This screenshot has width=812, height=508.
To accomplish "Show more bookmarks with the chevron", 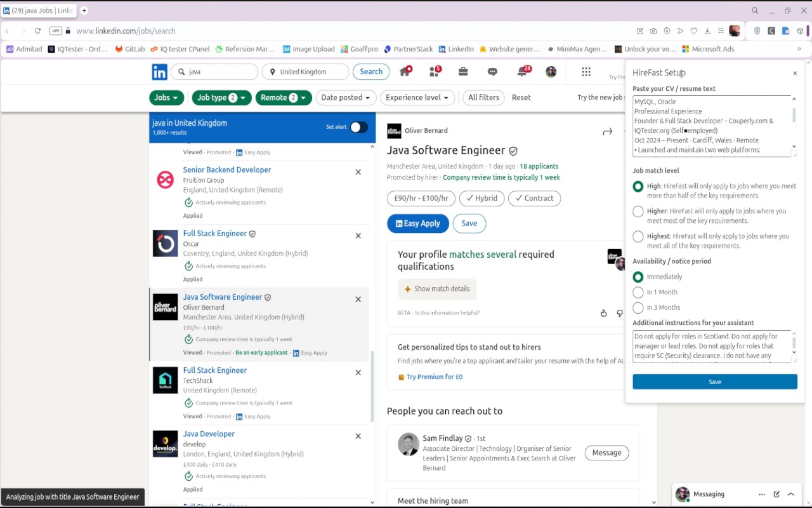I will click(x=799, y=49).
